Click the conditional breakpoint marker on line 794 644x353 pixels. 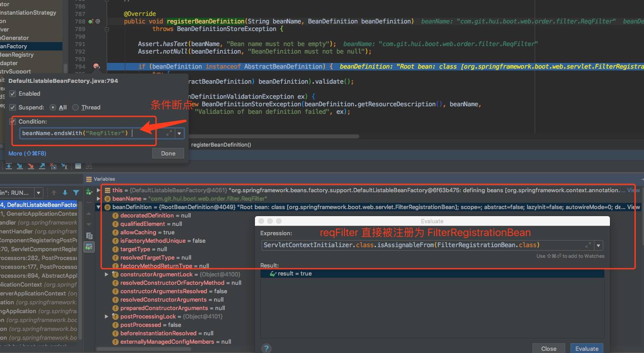tap(96, 66)
